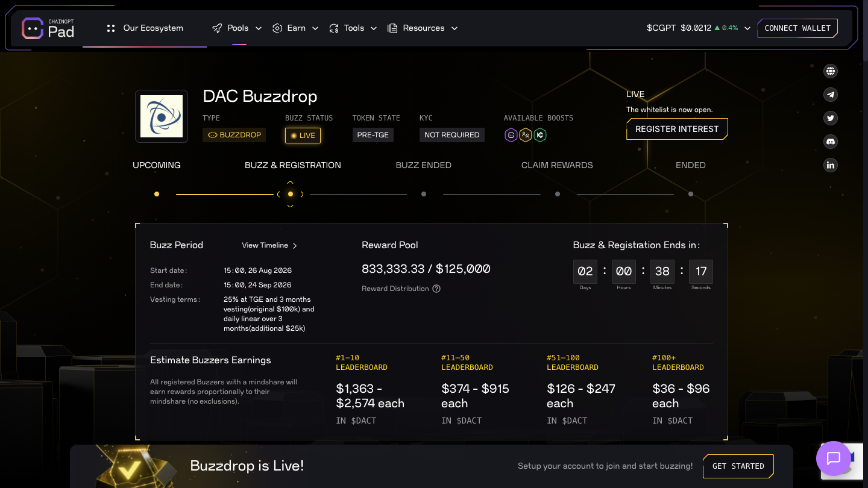Click the NOT REQUIRED KYC badge
Screen dimensions: 868x488
(x=452, y=135)
